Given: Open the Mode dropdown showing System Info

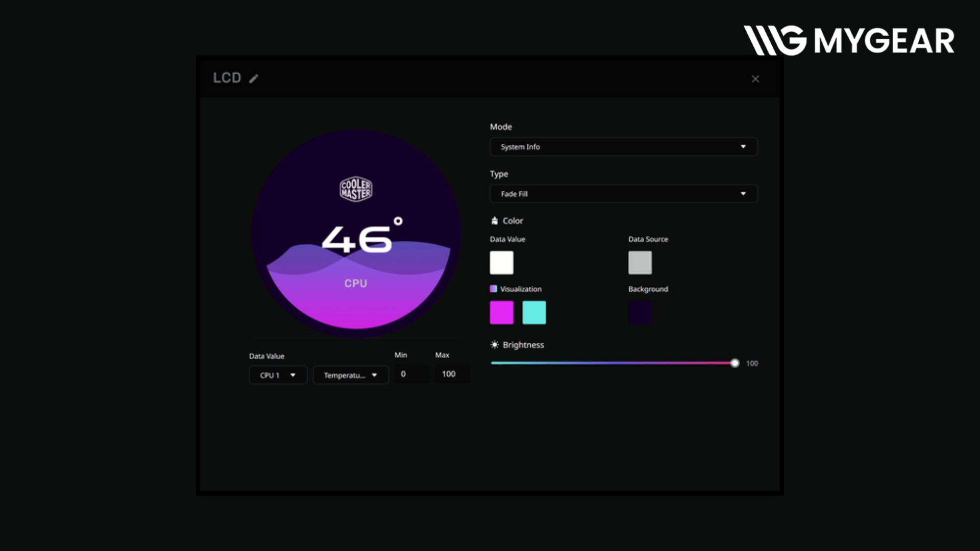Looking at the screenshot, I should pyautogui.click(x=624, y=147).
